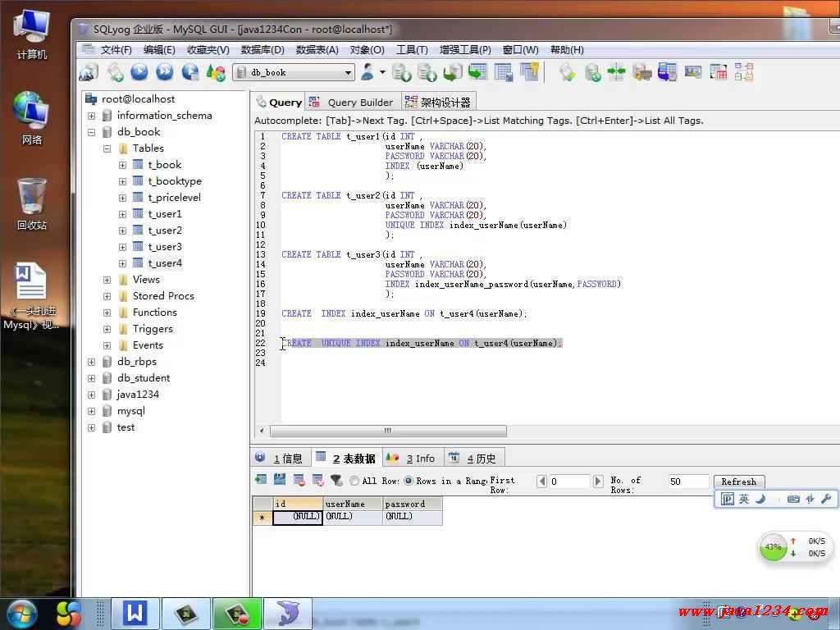This screenshot has height=630, width=840.
Task: Click the Execute All Queries double-arrow icon
Action: click(x=164, y=72)
